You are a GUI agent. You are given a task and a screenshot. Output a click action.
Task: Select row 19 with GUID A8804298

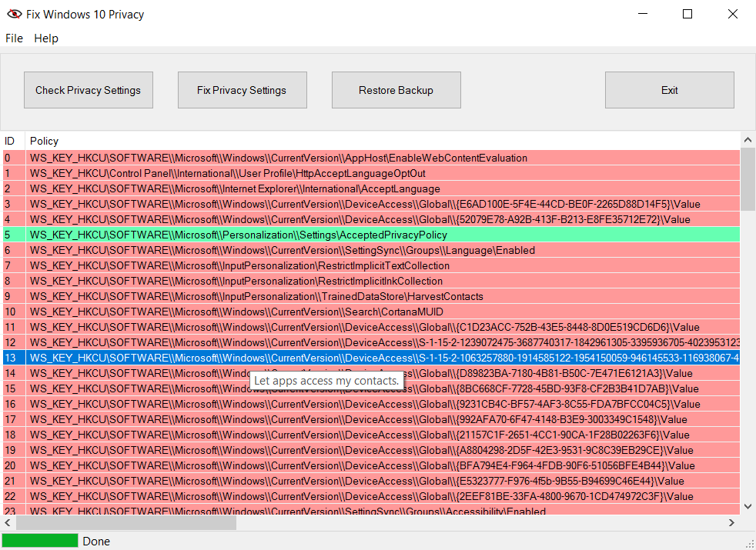coord(371,450)
